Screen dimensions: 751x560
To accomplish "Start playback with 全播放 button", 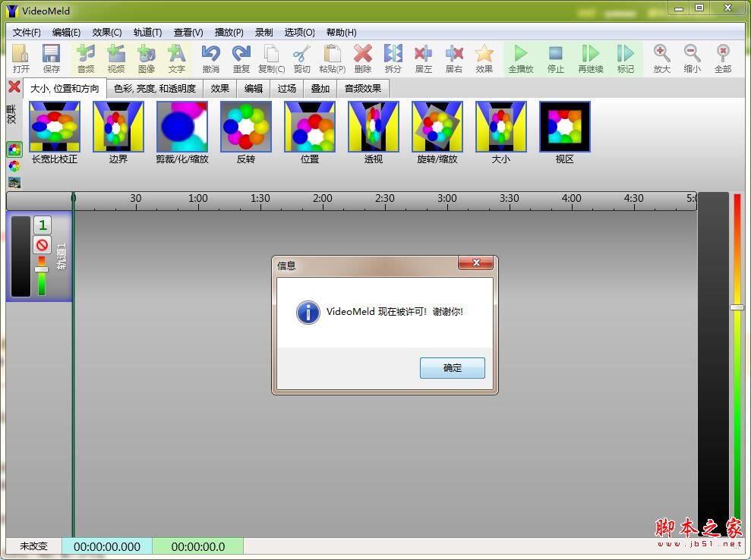I will [x=521, y=58].
